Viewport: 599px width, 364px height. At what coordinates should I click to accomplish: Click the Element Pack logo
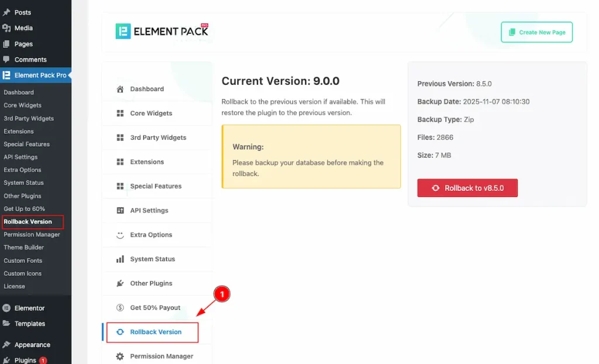pos(162,32)
